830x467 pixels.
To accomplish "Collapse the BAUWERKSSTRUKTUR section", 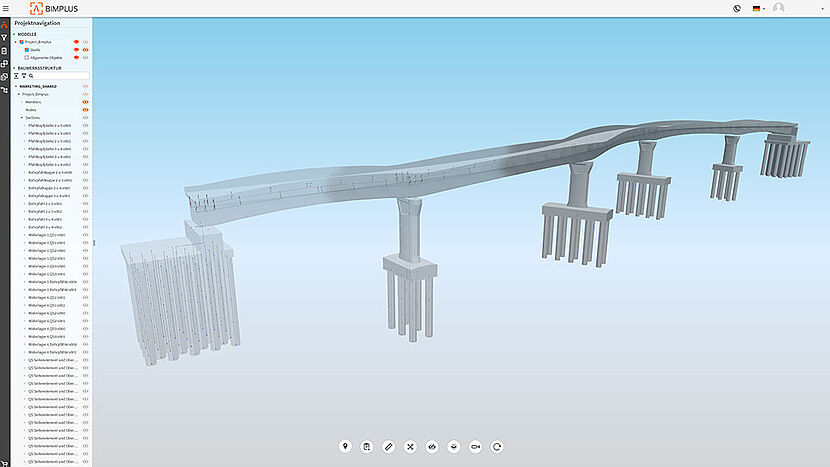I will (15, 68).
